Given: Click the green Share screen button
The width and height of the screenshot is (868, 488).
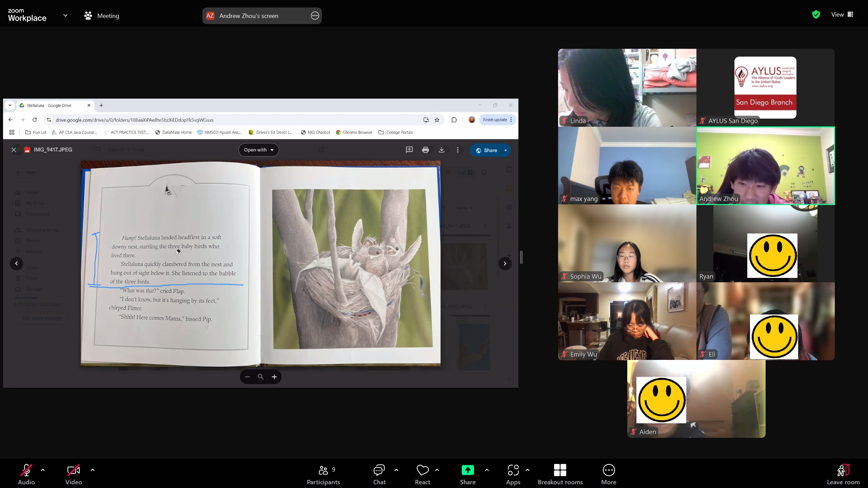Looking at the screenshot, I should (468, 474).
